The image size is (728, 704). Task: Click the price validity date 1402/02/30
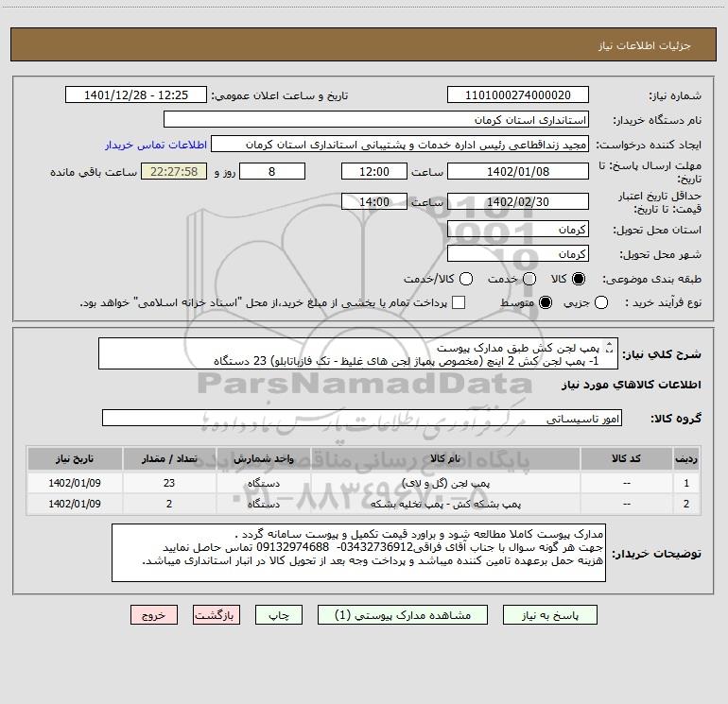pos(518,201)
